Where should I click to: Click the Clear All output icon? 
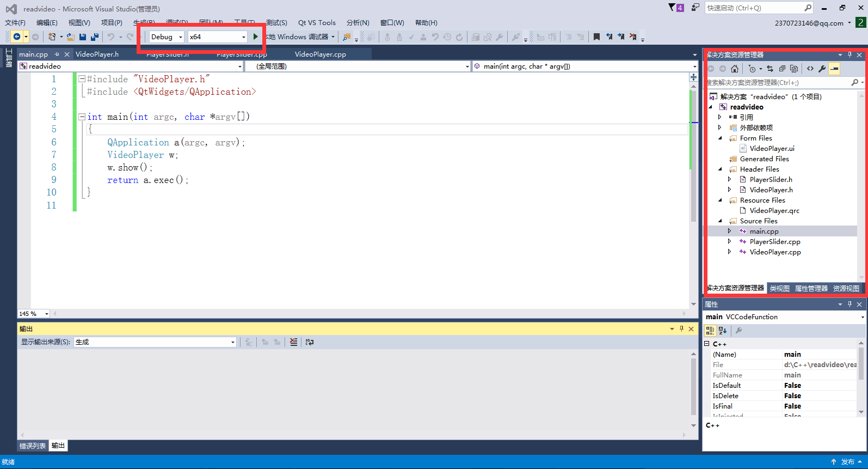(x=294, y=342)
